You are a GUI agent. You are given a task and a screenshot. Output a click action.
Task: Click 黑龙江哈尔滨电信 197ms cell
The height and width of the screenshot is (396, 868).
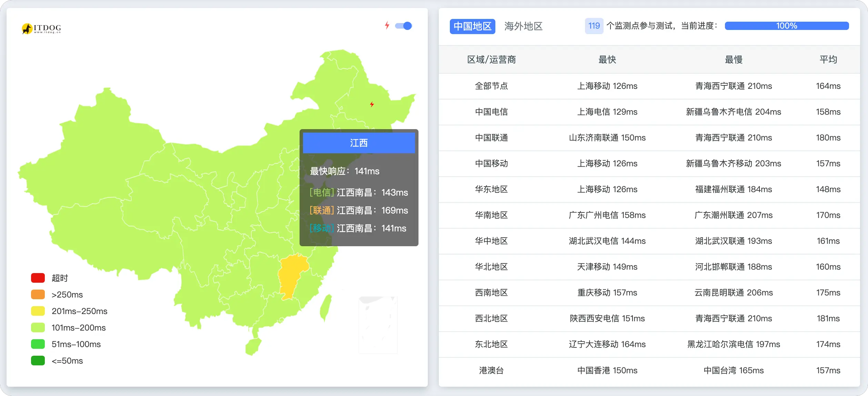pos(734,344)
